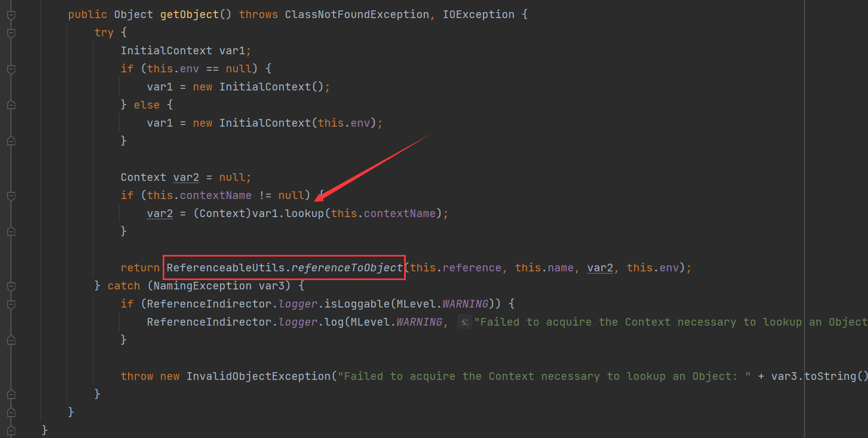Click 'this.env' inside 'new InitialContext(this.env)'
Image resolution: width=868 pixels, height=438 pixels.
click(x=344, y=123)
